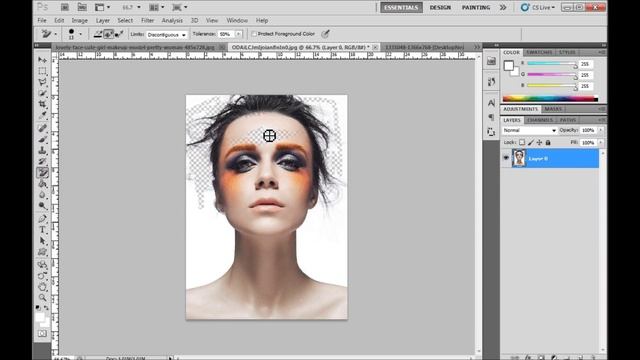Select the Lasso tool
The width and height of the screenshot is (640, 360).
coord(42,82)
